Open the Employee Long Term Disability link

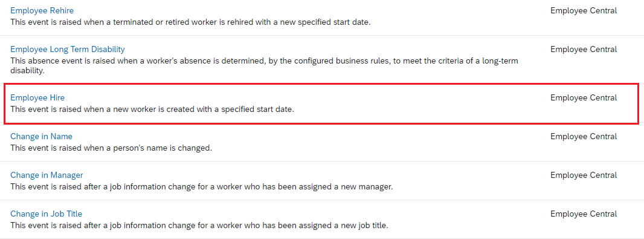point(67,50)
